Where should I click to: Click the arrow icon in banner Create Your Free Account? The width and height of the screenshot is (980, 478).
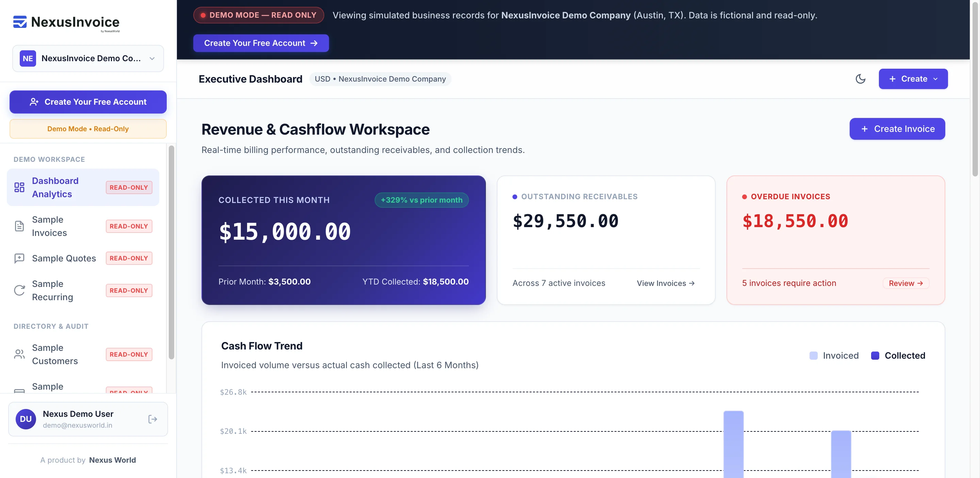tap(314, 43)
